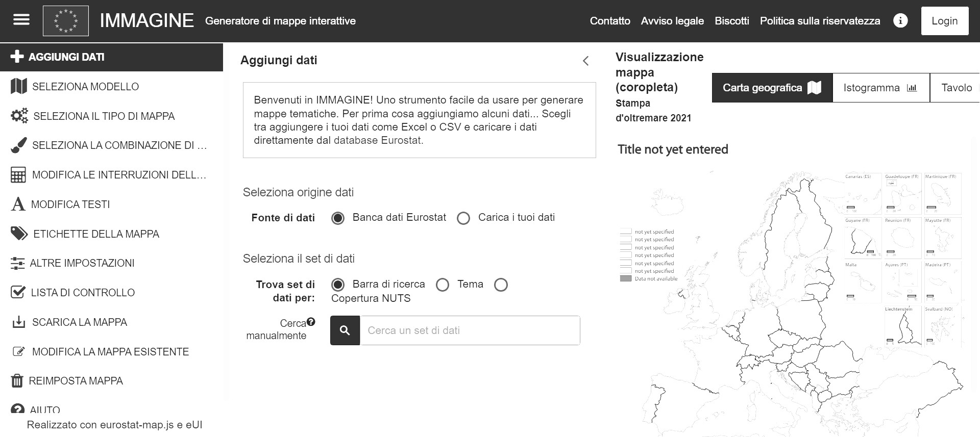Open Seleziona il tipo di mappa

coord(104,116)
